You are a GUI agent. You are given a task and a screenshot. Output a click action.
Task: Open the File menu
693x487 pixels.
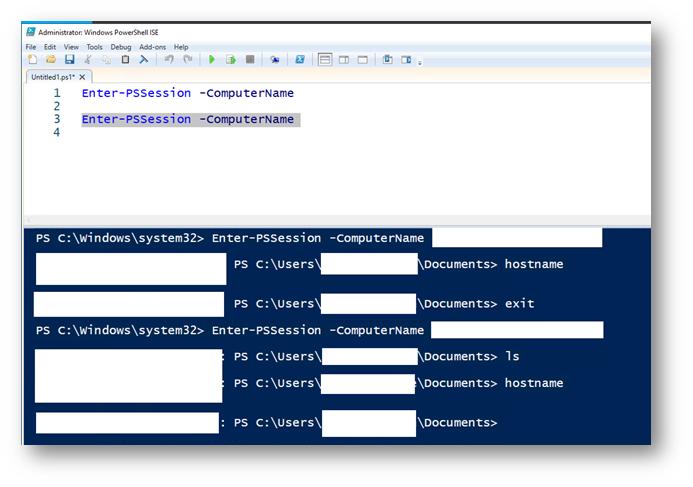(x=31, y=47)
